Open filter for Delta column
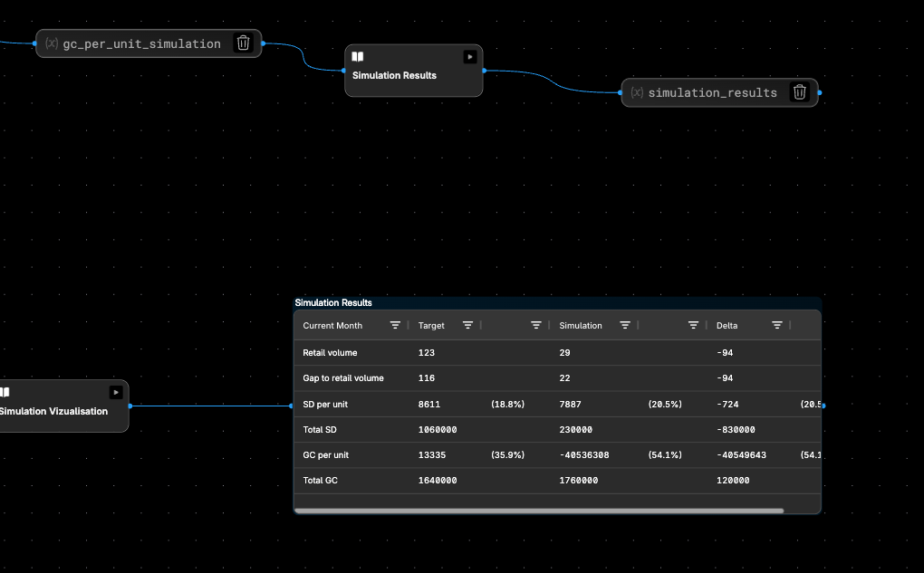The image size is (924, 573). coord(776,325)
